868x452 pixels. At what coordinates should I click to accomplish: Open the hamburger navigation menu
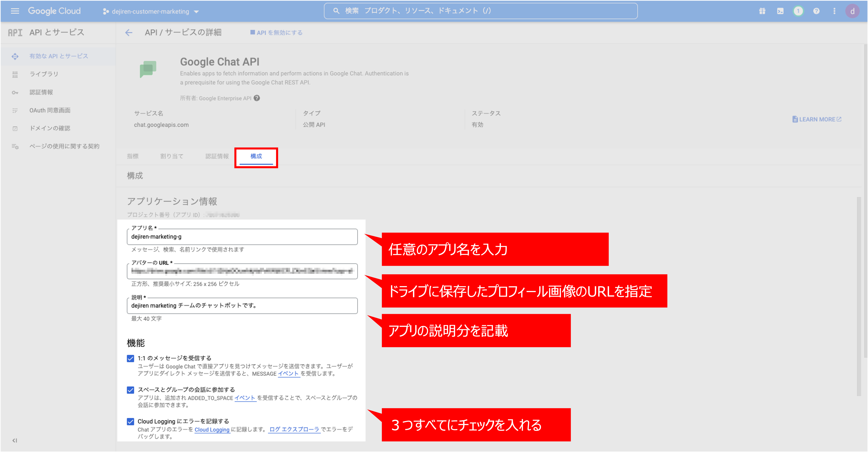pos(15,11)
